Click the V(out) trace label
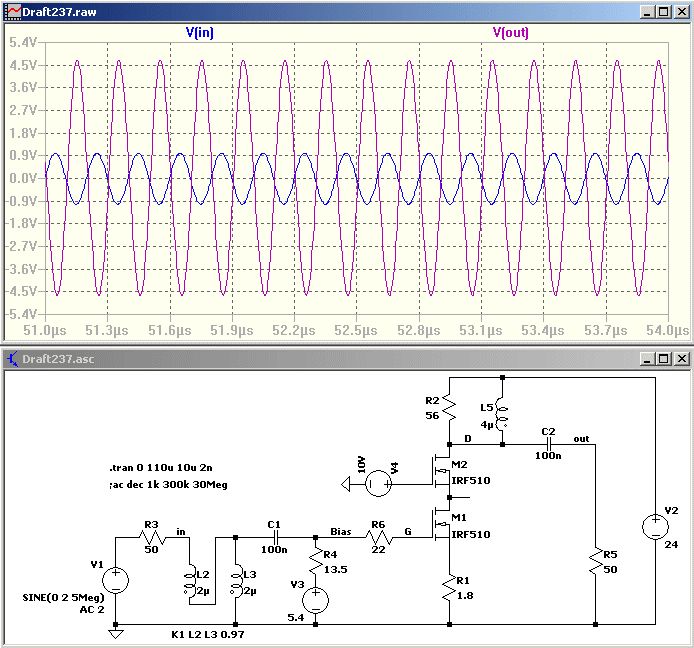 (511, 32)
